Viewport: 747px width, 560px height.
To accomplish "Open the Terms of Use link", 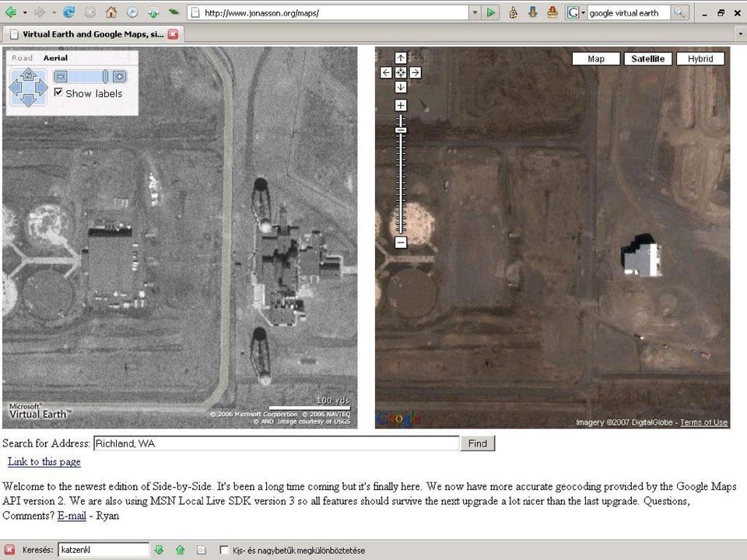I will 703,422.
